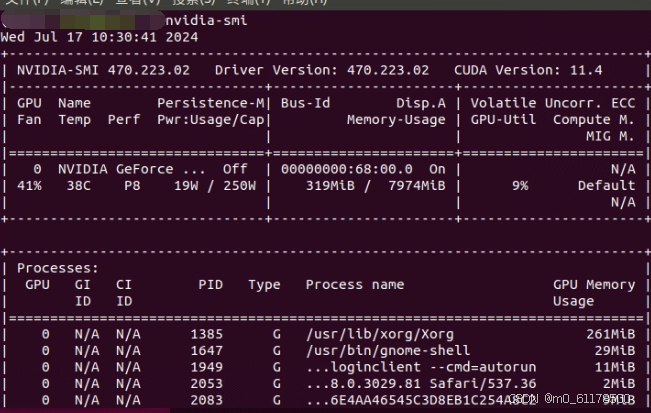Click the "PID" column header
Screen dimensions: 651x413
tap(210, 285)
